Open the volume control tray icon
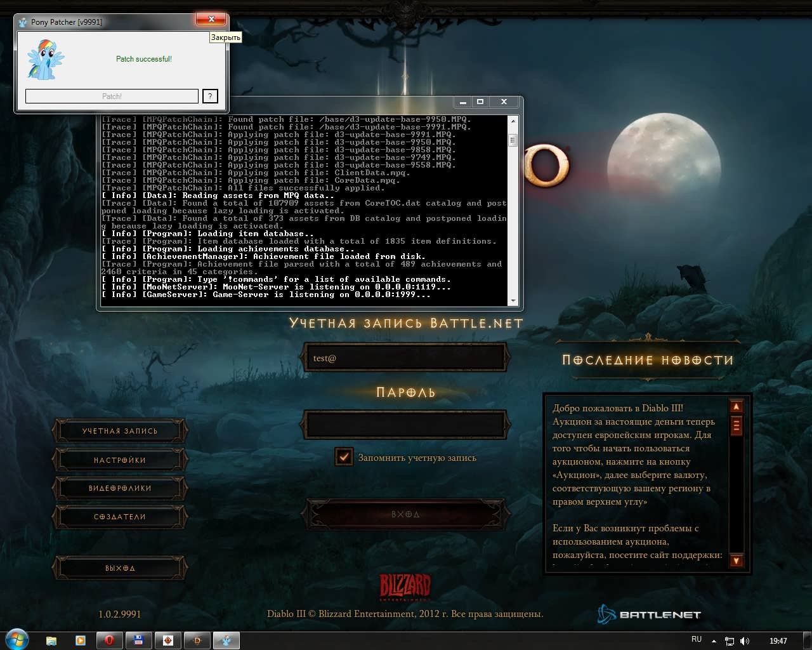 pyautogui.click(x=745, y=641)
